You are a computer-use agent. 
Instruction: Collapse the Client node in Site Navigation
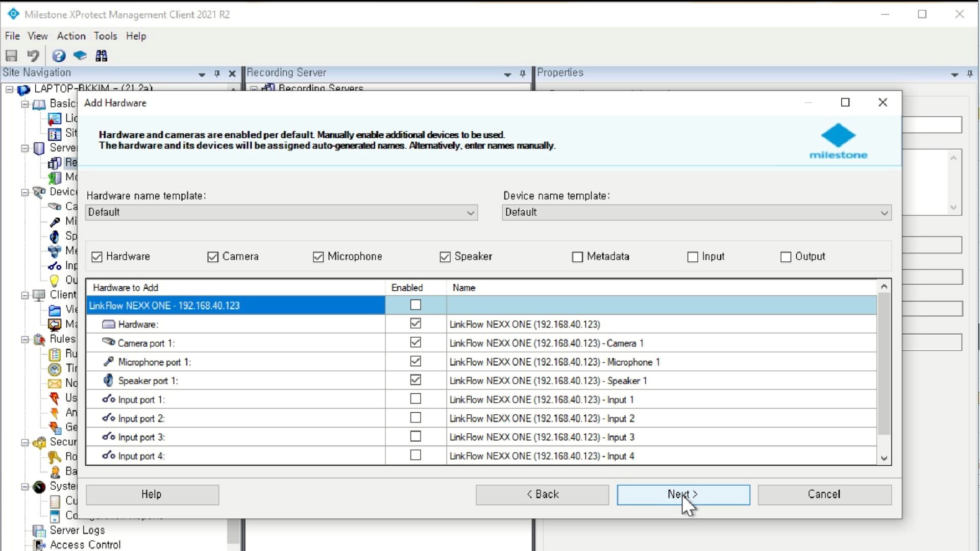(24, 295)
